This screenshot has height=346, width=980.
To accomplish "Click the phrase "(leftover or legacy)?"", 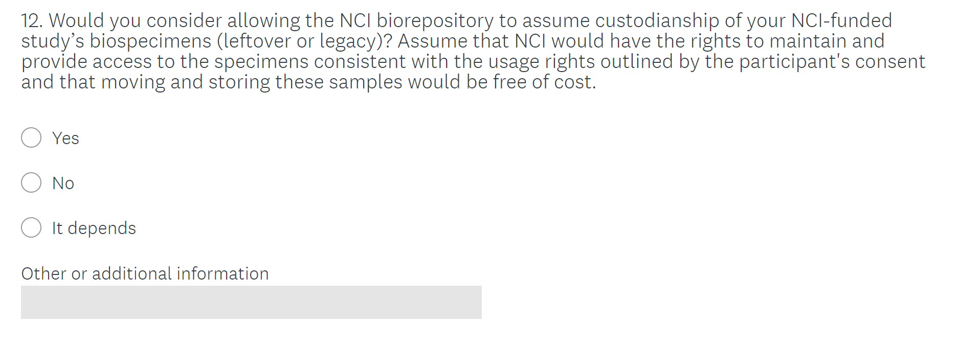I will [x=305, y=41].
